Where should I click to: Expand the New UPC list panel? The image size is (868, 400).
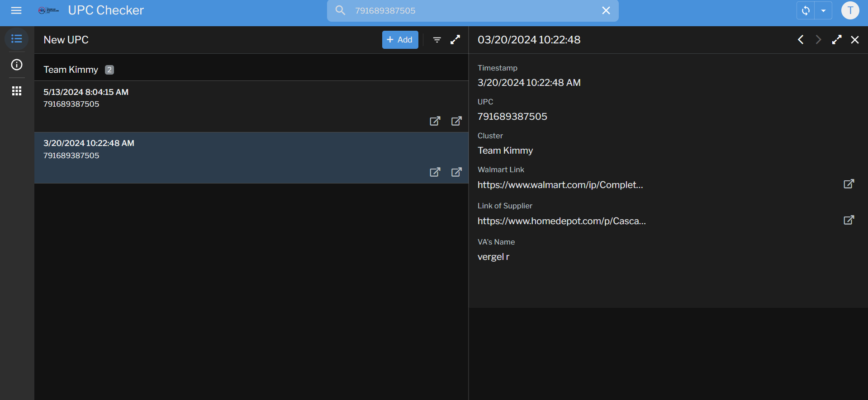[455, 40]
